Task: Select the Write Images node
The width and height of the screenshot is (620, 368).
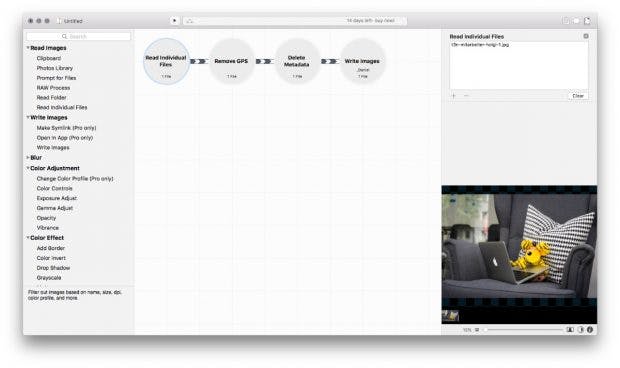Action: click(x=362, y=61)
